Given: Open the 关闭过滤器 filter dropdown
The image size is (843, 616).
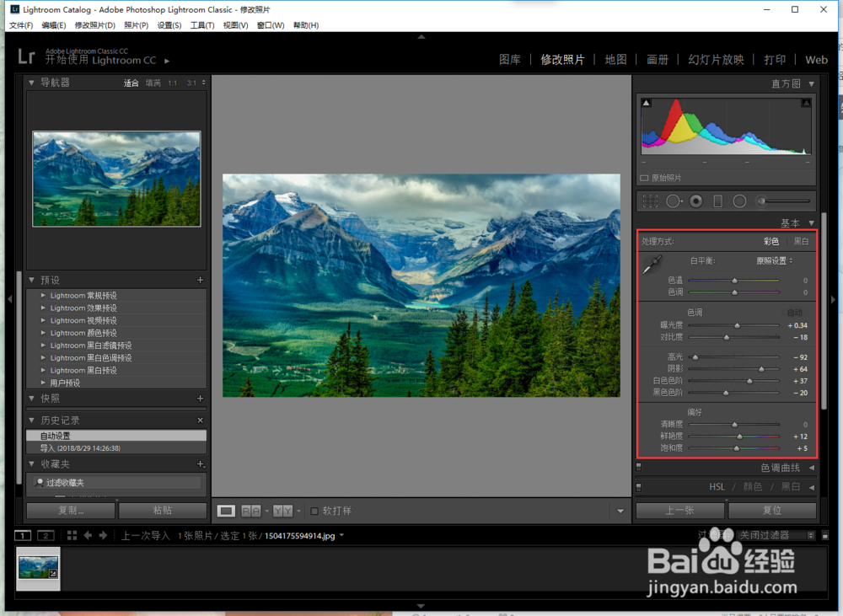Looking at the screenshot, I should [776, 535].
